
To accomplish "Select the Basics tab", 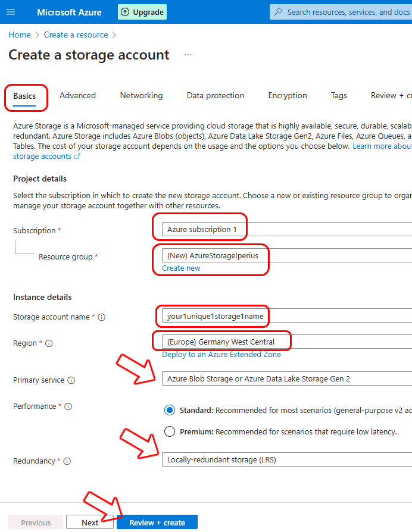I will pos(24,96).
